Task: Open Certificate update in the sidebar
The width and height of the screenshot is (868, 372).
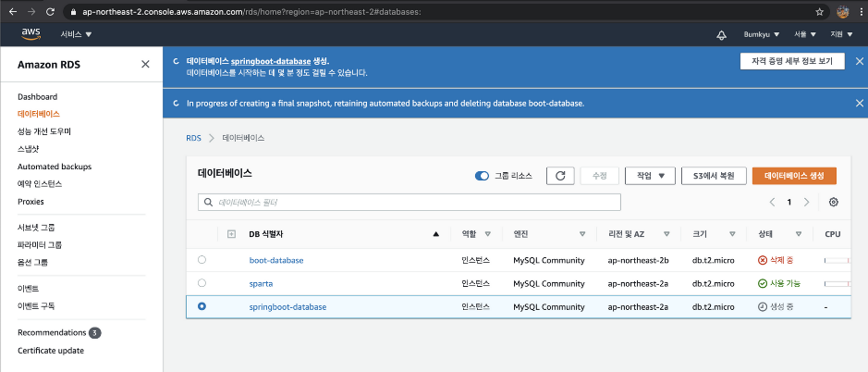Action: coord(50,351)
